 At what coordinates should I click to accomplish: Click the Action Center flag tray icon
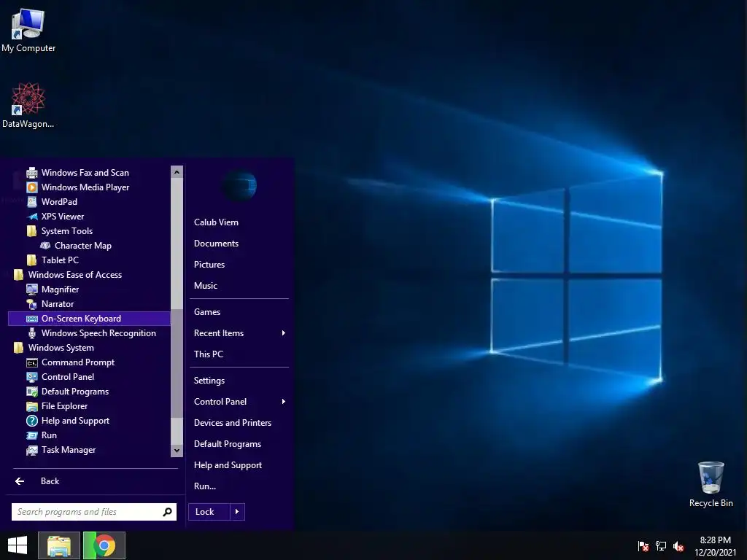tap(643, 546)
